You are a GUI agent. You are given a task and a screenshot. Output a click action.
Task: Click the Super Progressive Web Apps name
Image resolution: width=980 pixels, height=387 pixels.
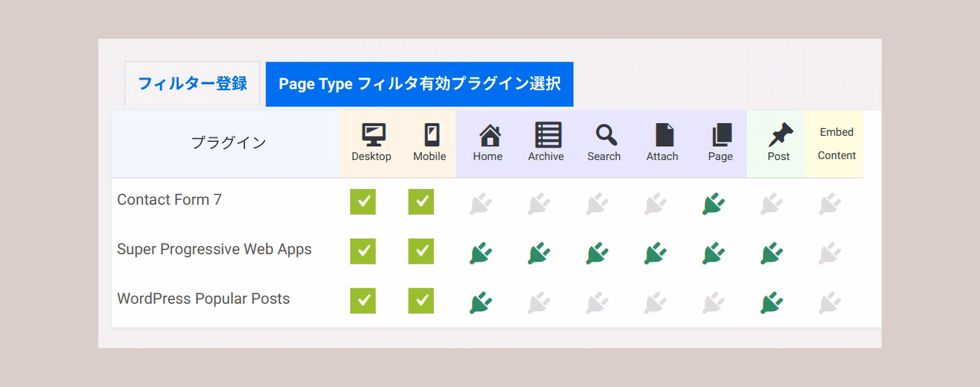click(x=214, y=249)
